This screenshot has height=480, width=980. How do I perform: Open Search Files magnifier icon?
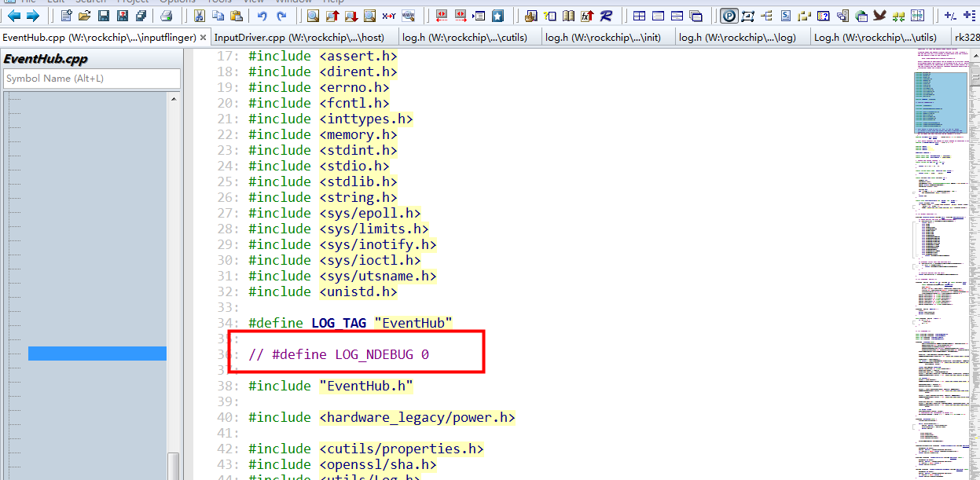(369, 16)
